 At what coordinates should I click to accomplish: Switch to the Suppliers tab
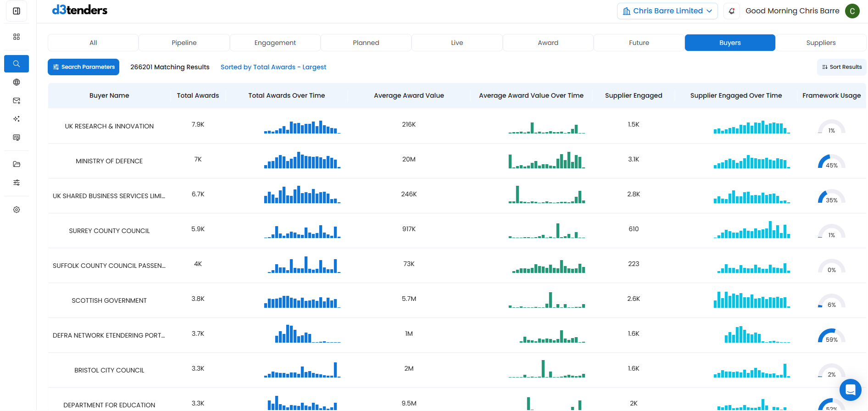click(x=820, y=43)
